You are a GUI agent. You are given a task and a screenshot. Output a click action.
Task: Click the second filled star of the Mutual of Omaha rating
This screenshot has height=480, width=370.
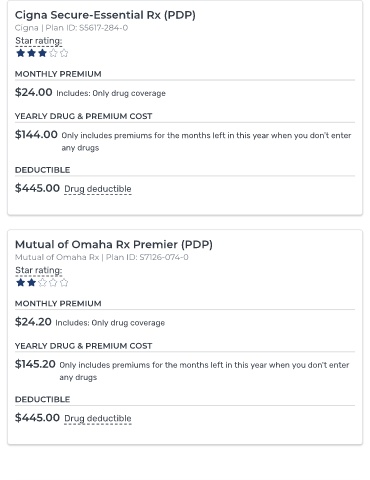coord(31,283)
